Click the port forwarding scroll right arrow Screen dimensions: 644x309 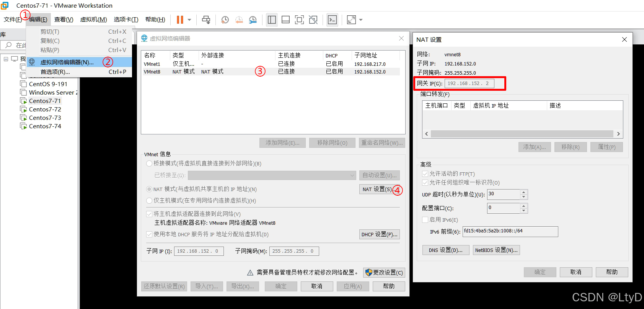point(618,134)
